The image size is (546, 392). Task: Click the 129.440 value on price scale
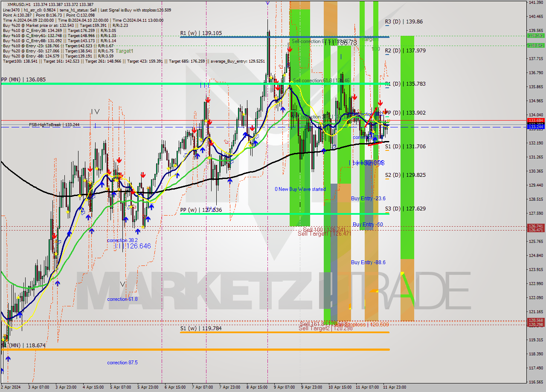coord(535,185)
